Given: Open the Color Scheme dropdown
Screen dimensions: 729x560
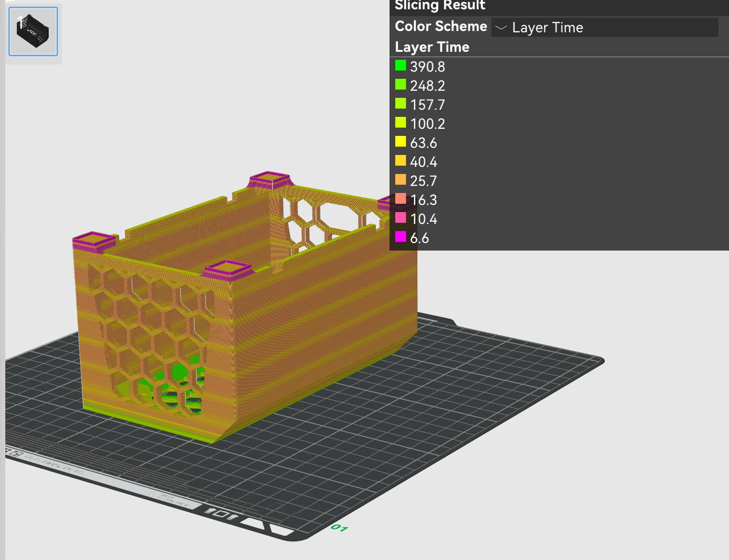Looking at the screenshot, I should coord(605,27).
